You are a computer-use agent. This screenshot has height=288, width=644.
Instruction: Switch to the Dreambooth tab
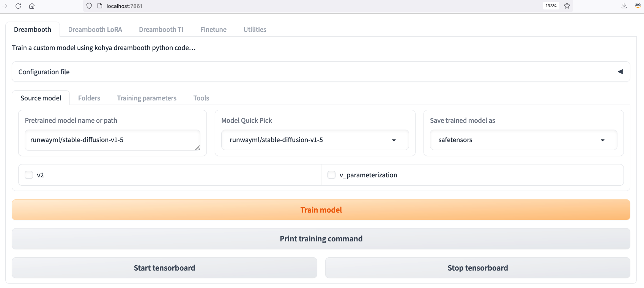pyautogui.click(x=33, y=30)
